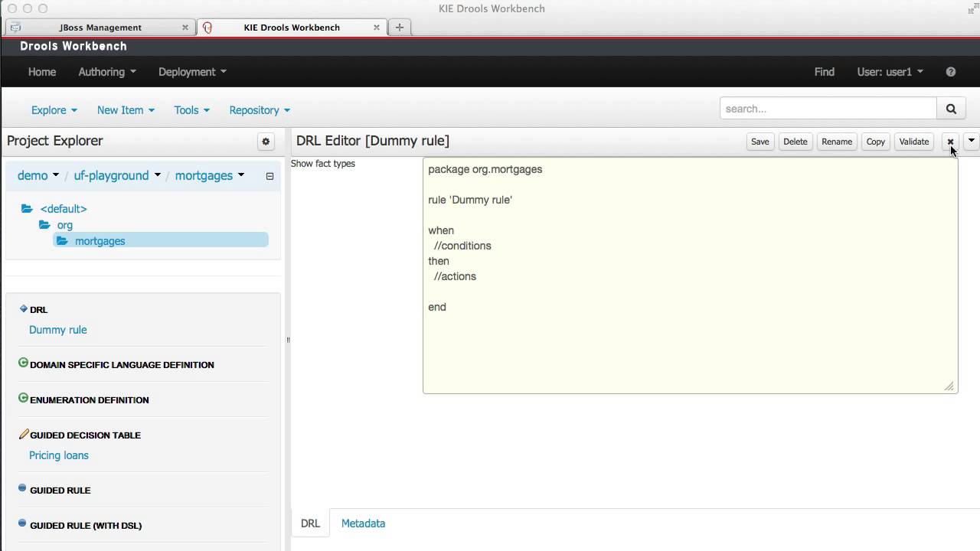Switch to the DRL tab

coord(310,523)
